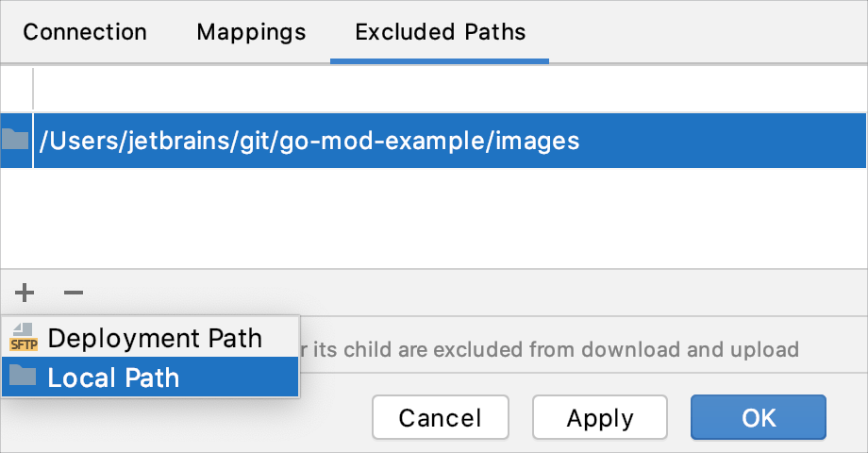Click the Apply button
Screen dimensions: 868x453
[x=600, y=417]
